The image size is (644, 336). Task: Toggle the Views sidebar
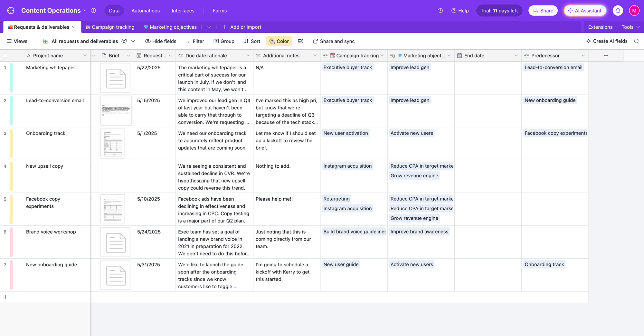tap(17, 41)
